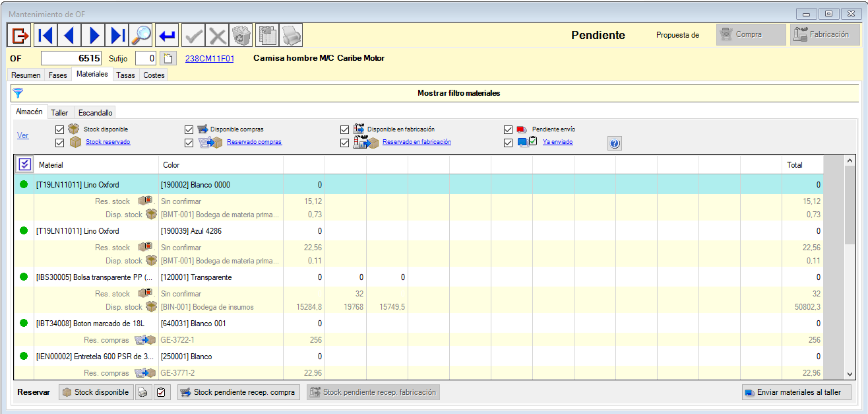Open the search magnifier tool in the toolbar
This screenshot has height=414, width=868.
click(x=141, y=34)
